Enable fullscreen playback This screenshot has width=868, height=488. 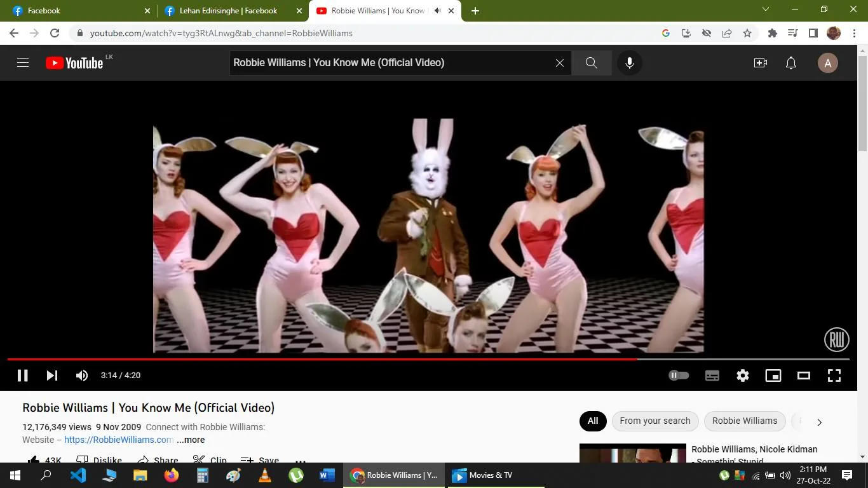834,376
